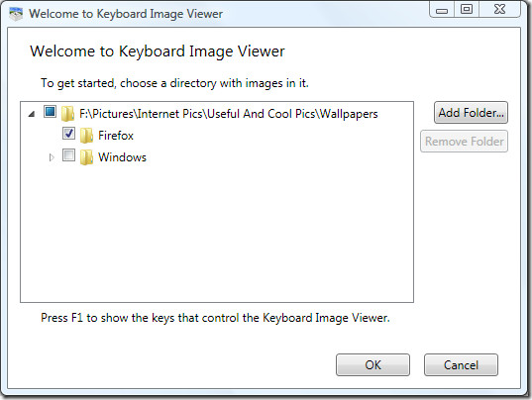The image size is (532, 400).
Task: Maximize the welcome dialog window
Action: (x=467, y=10)
